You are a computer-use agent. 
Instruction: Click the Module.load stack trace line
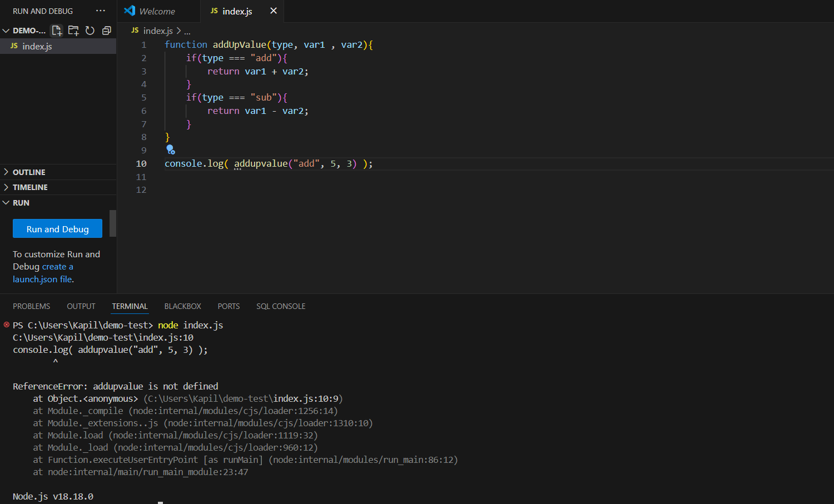175,435
